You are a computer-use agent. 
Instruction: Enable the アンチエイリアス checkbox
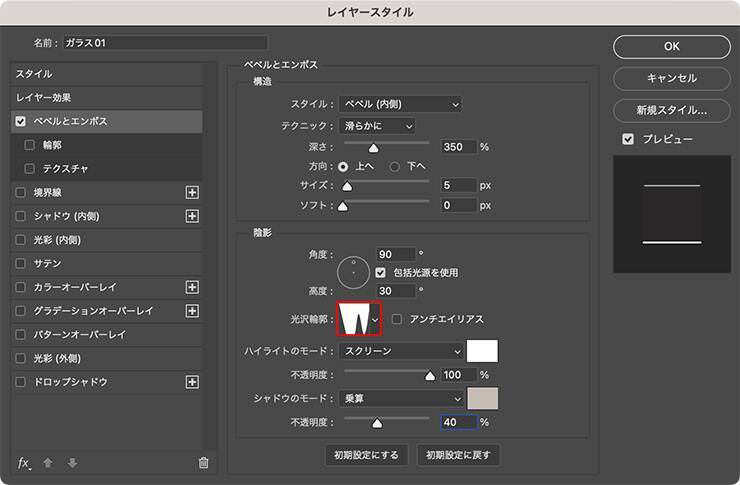[x=398, y=319]
